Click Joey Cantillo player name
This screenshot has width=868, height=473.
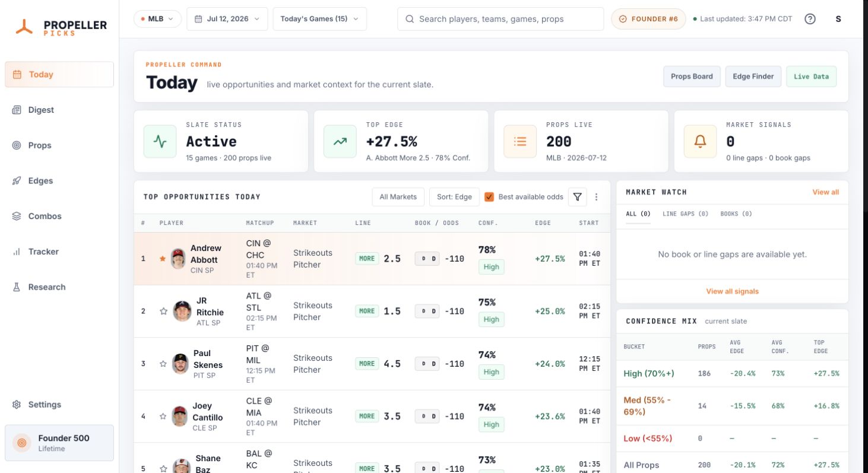click(208, 411)
